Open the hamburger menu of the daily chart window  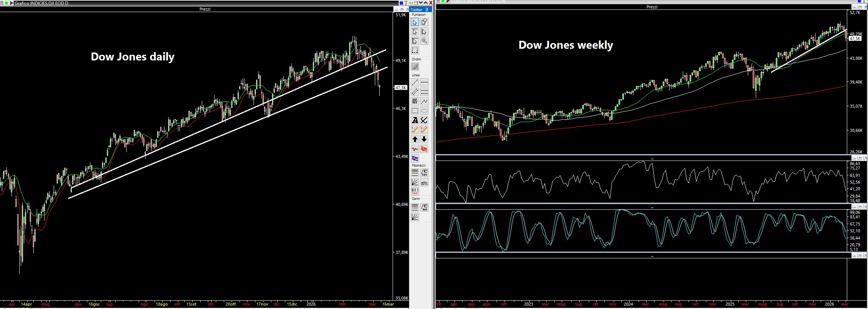[2, 3]
